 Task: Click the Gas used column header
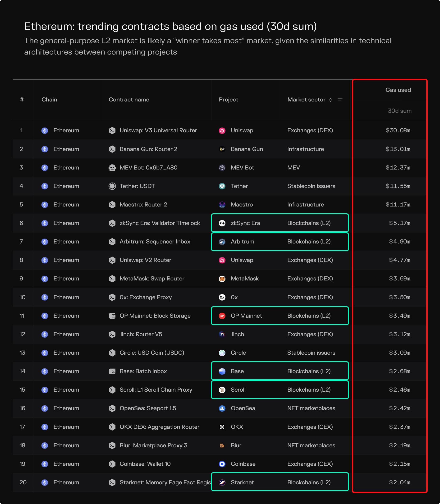click(398, 90)
